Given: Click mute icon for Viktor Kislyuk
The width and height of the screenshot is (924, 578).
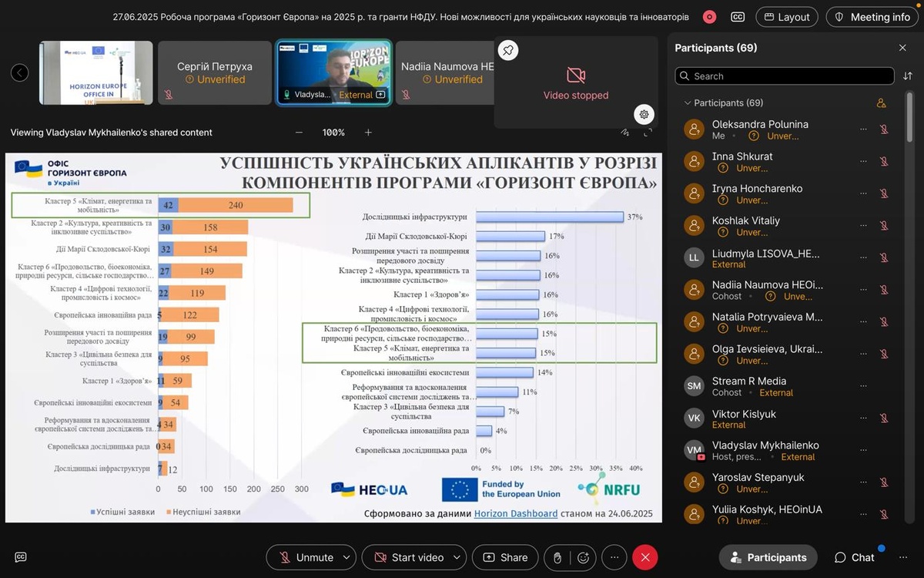Looking at the screenshot, I should pyautogui.click(x=884, y=418).
